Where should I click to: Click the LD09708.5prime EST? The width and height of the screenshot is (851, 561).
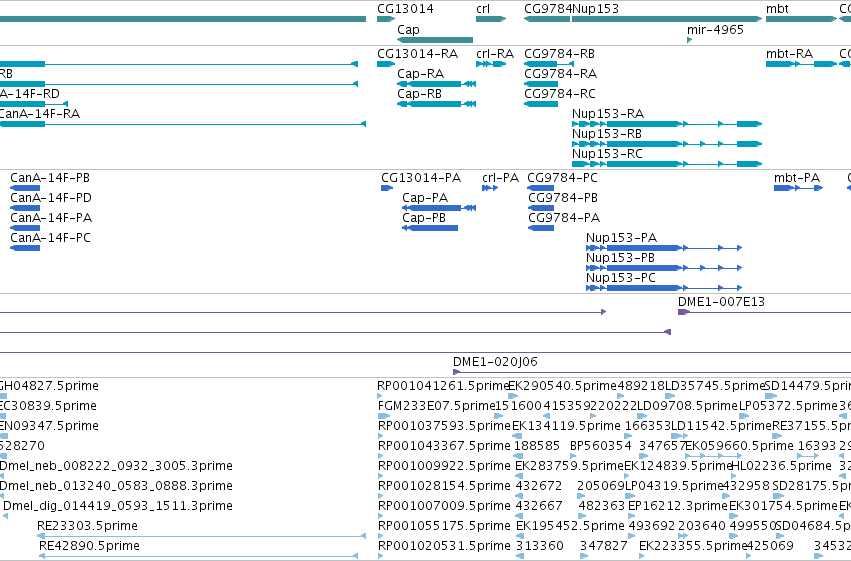click(x=642, y=416)
